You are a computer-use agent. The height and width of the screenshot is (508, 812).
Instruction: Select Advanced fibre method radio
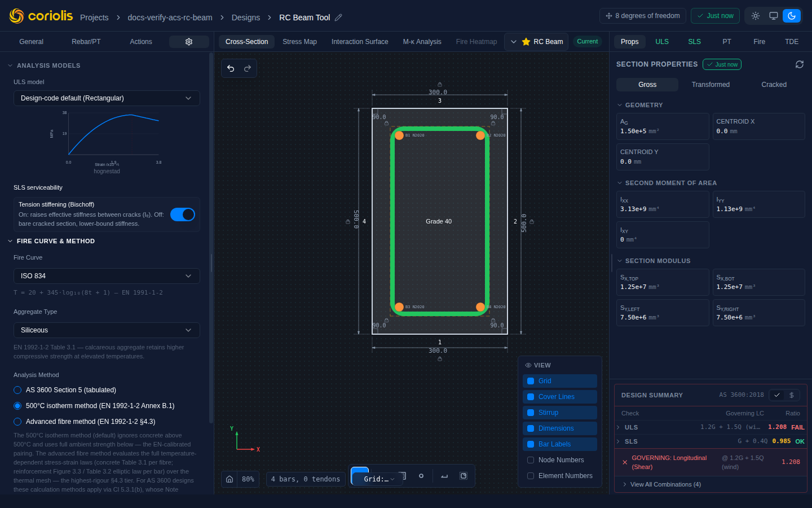[x=17, y=422]
